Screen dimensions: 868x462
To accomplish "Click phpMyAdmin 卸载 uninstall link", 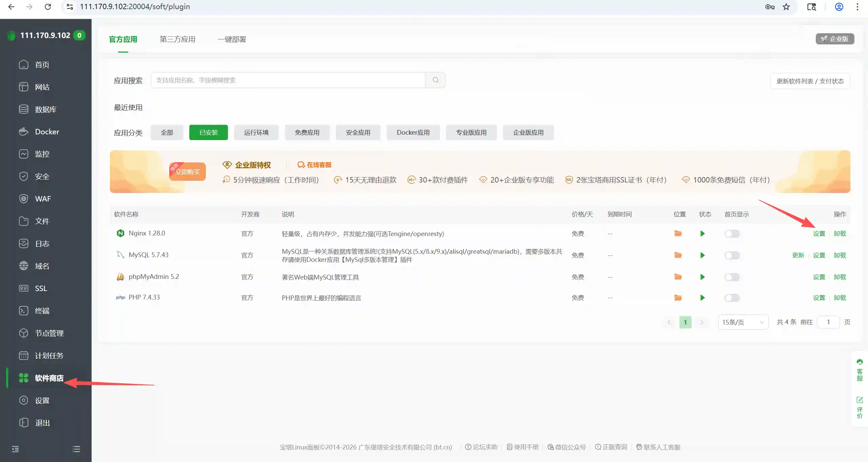I will 840,277.
